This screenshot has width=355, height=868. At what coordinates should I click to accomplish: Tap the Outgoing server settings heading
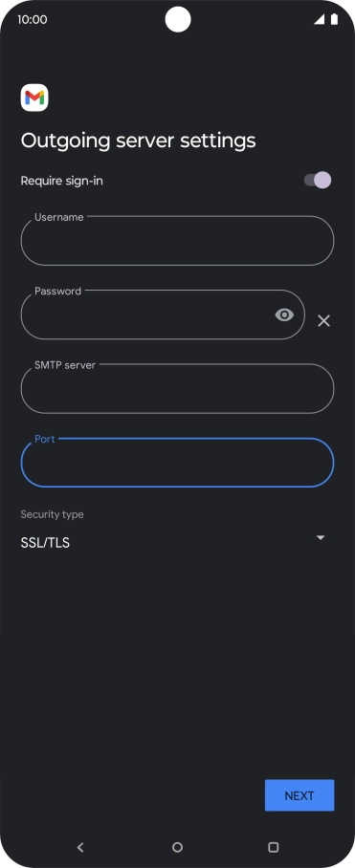[139, 141]
